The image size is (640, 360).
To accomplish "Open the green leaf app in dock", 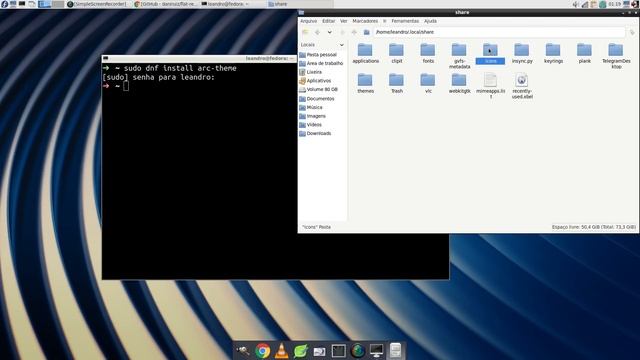I will [x=300, y=351].
